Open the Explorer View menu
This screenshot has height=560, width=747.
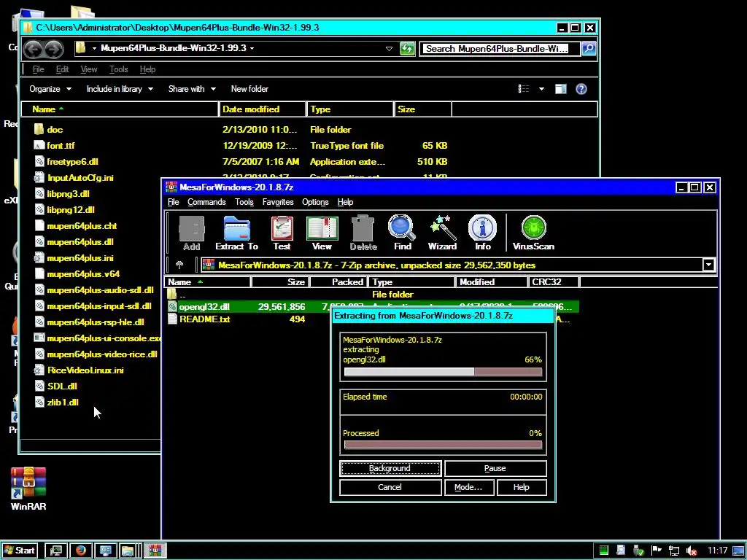(x=88, y=69)
